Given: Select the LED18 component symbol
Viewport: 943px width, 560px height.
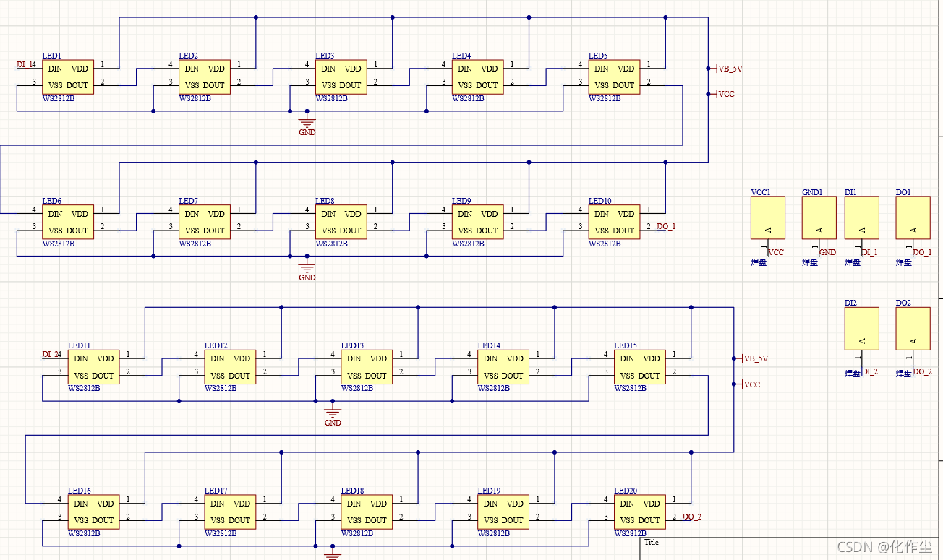Looking at the screenshot, I should pyautogui.click(x=367, y=512).
